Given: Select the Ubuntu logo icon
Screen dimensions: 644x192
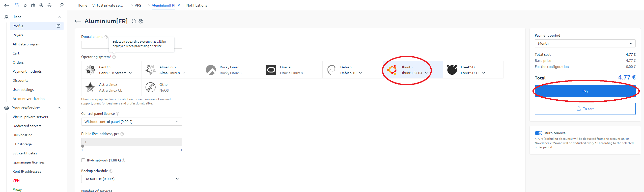Looking at the screenshot, I should [x=392, y=70].
